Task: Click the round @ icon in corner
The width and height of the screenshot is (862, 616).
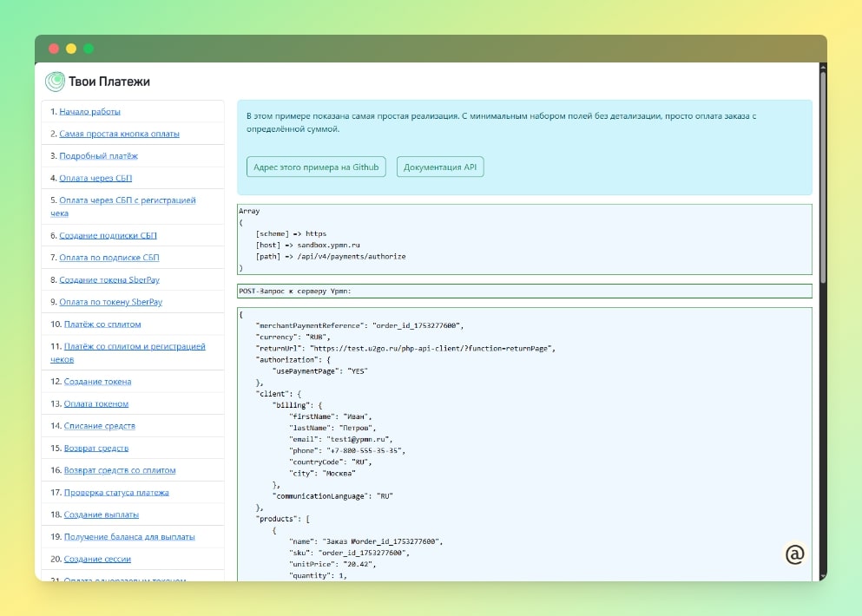Action: pos(794,554)
